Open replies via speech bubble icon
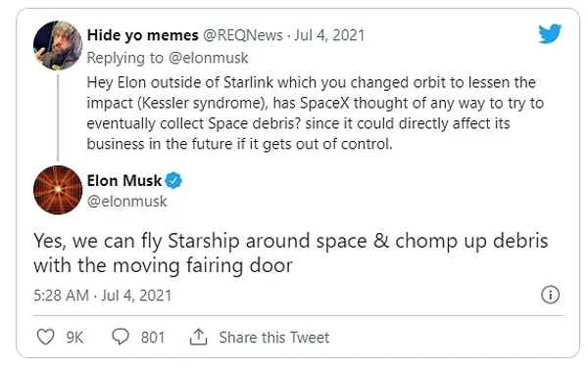This screenshot has width=588, height=368. 121,337
